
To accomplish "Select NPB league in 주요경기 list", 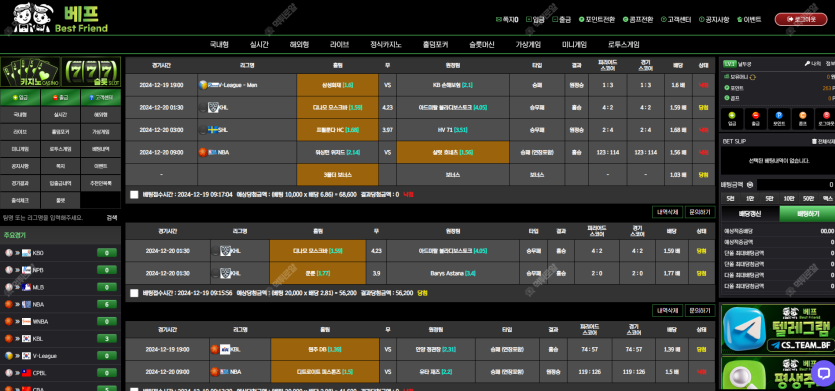I will coord(61,270).
